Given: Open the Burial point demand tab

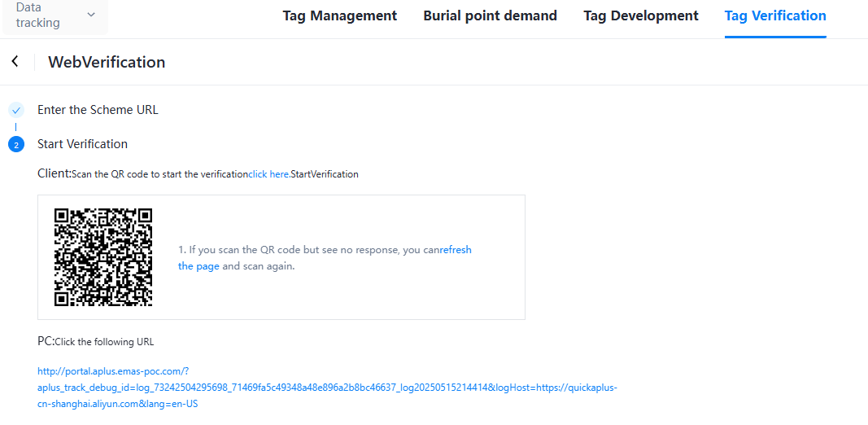Looking at the screenshot, I should tap(490, 15).
